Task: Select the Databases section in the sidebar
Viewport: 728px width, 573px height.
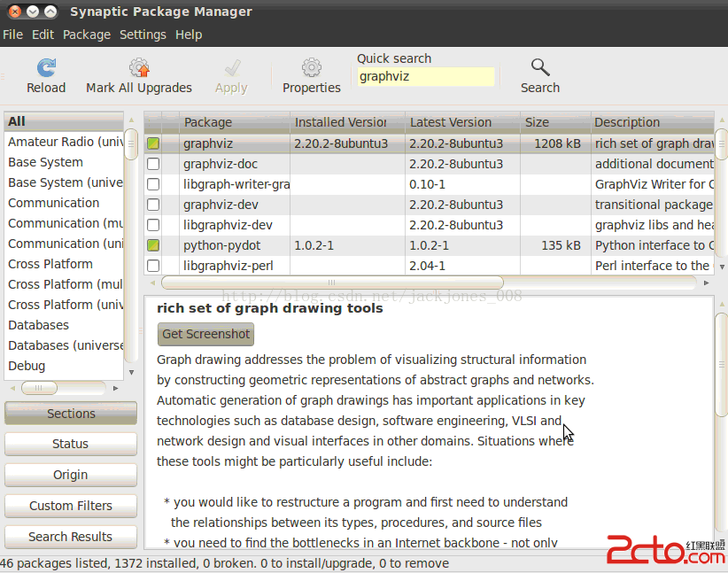Action: (x=39, y=325)
